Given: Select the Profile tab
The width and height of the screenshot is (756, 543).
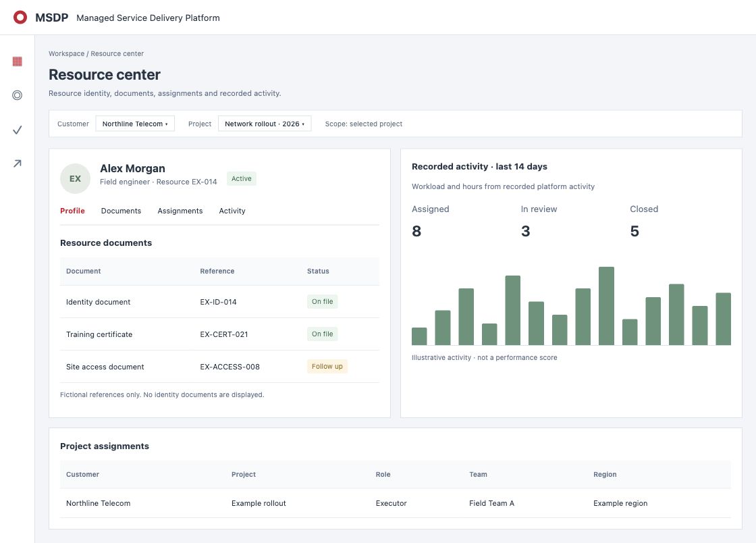Looking at the screenshot, I should tap(72, 211).
